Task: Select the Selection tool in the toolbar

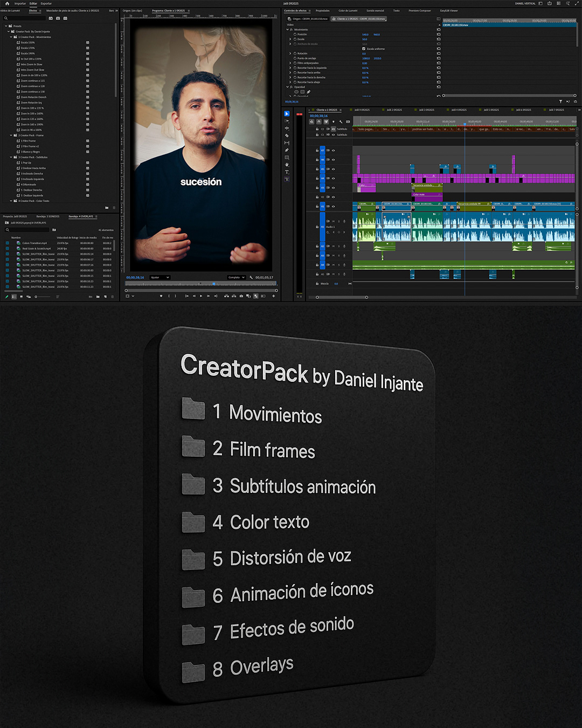Action: coord(287,114)
